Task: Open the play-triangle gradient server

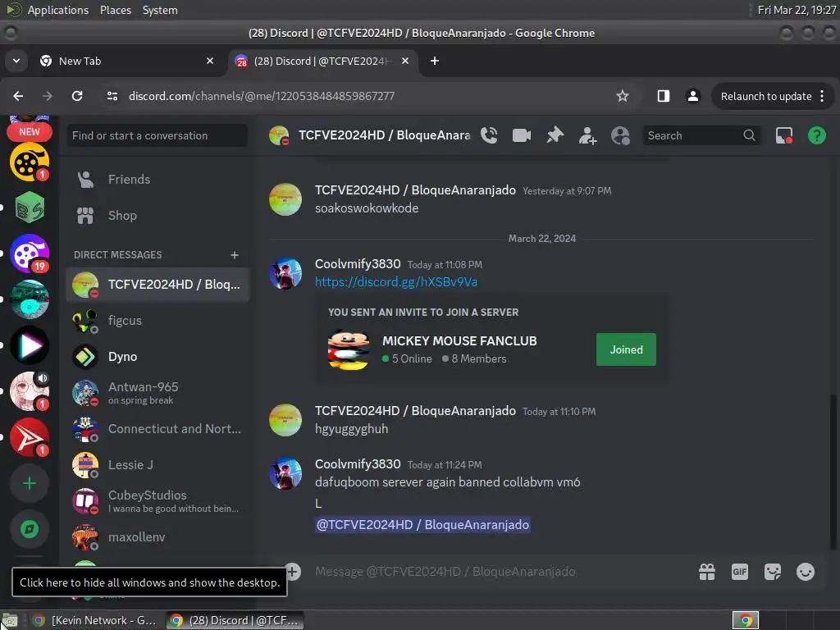Action: pyautogui.click(x=30, y=345)
